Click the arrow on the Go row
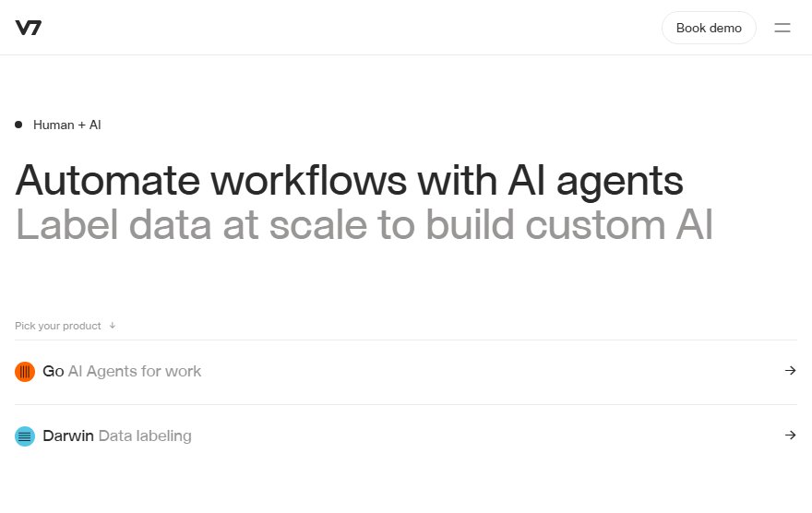The height and width of the screenshot is (513, 812). (790, 371)
